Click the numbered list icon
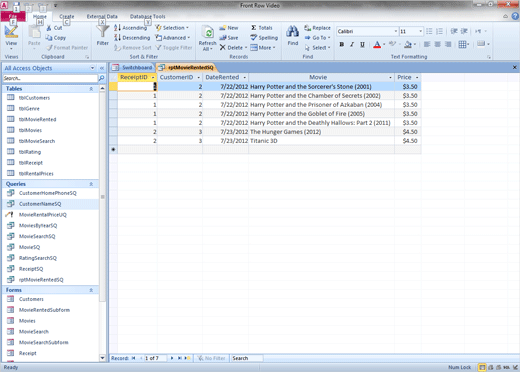Image resolution: width=520 pixels, height=372 pixels. point(439,31)
